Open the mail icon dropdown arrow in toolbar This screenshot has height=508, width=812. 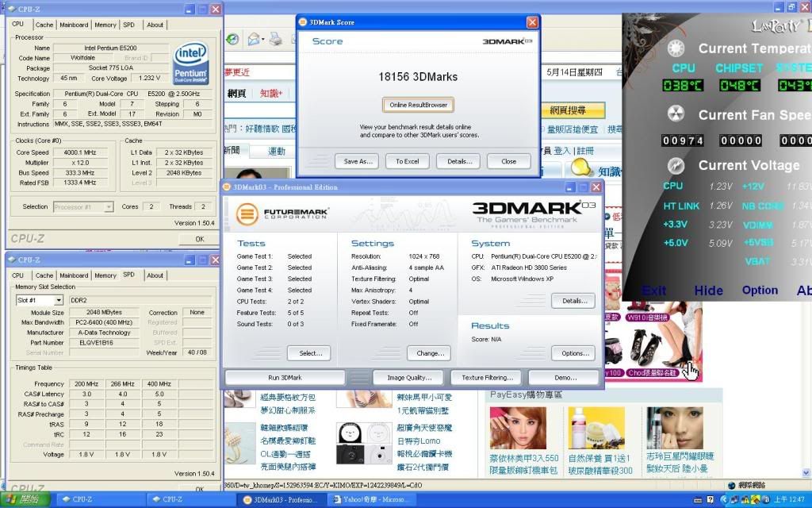click(263, 40)
